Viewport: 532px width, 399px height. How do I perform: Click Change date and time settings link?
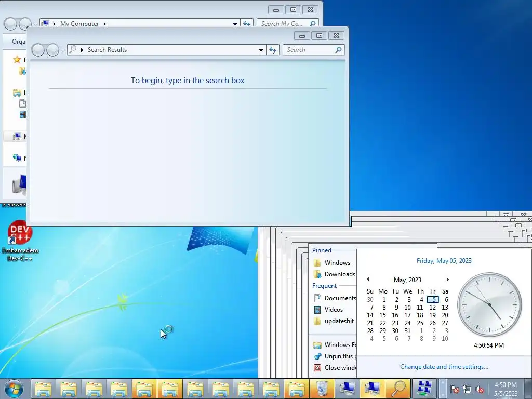coord(444,367)
